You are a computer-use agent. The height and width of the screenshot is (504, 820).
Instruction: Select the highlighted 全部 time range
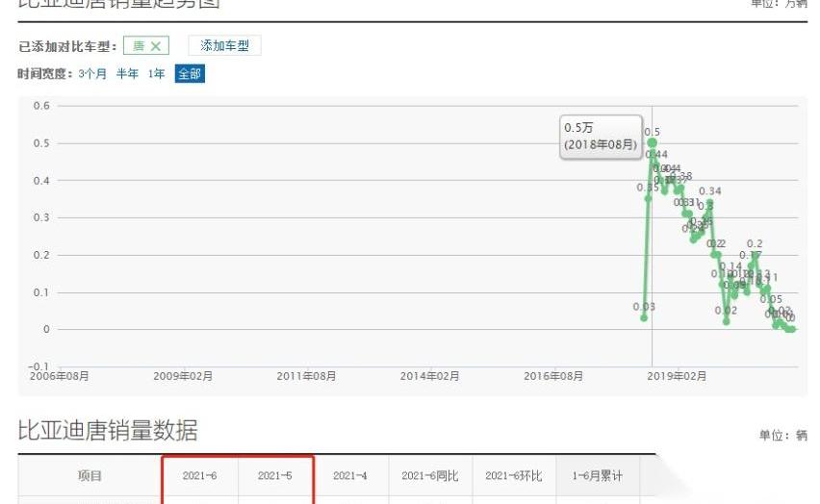(190, 74)
